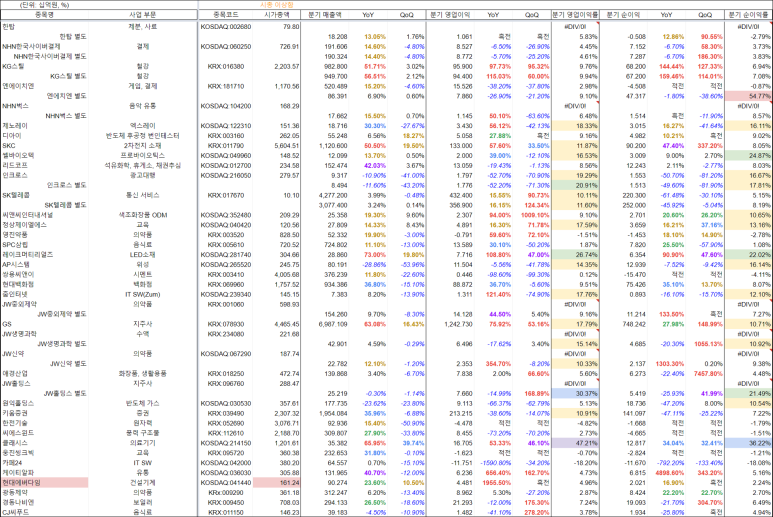
Task: Select the NHN벅스 company name cell
Action: pos(15,106)
